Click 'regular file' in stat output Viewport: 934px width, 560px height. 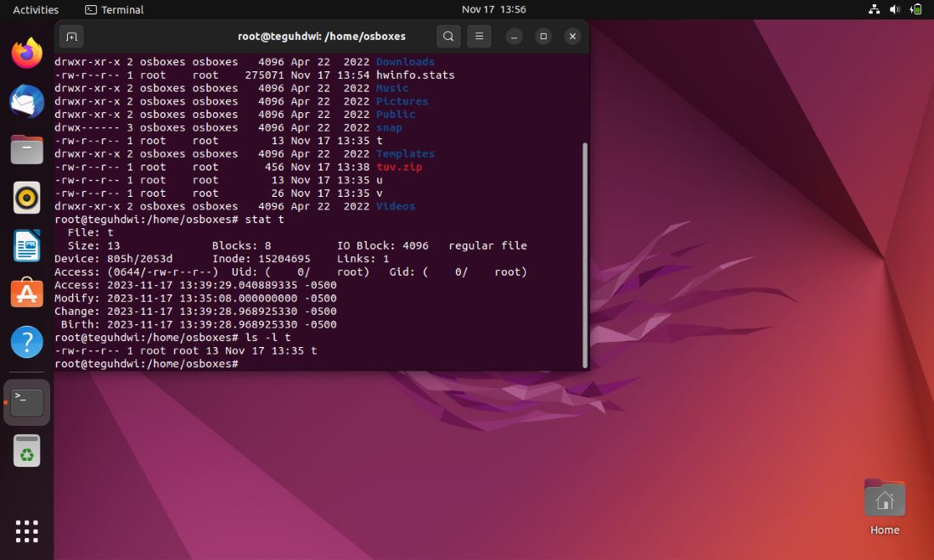click(488, 246)
